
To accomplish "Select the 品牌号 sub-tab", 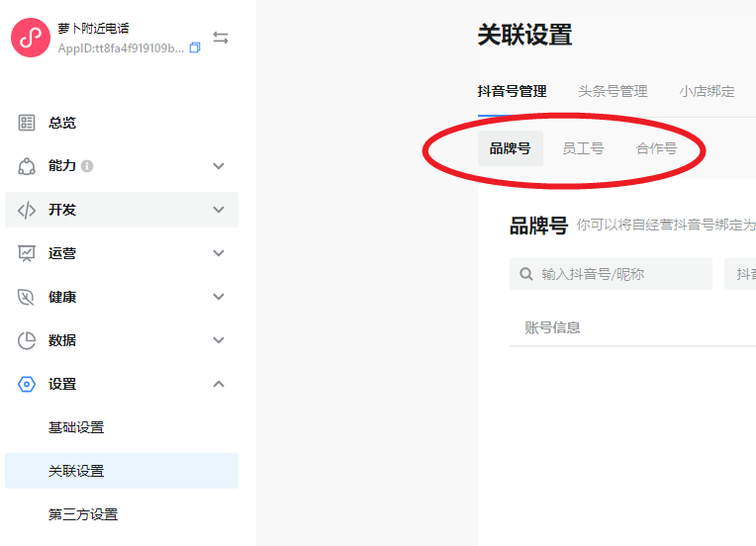I will point(511,148).
